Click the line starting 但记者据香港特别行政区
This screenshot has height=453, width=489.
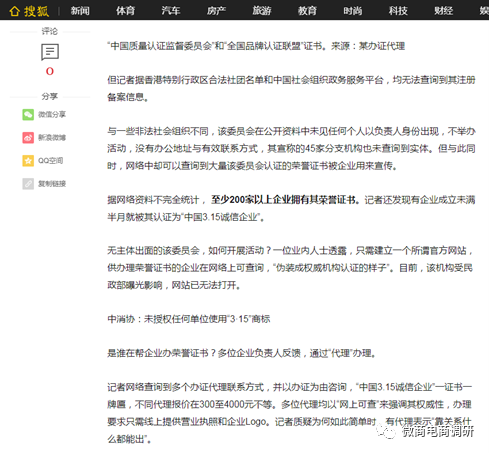pyautogui.click(x=291, y=80)
